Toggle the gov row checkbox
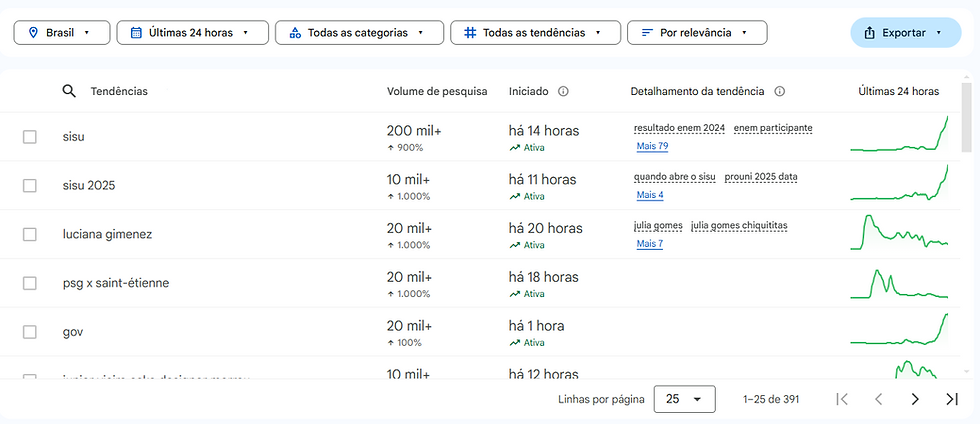 (29, 332)
